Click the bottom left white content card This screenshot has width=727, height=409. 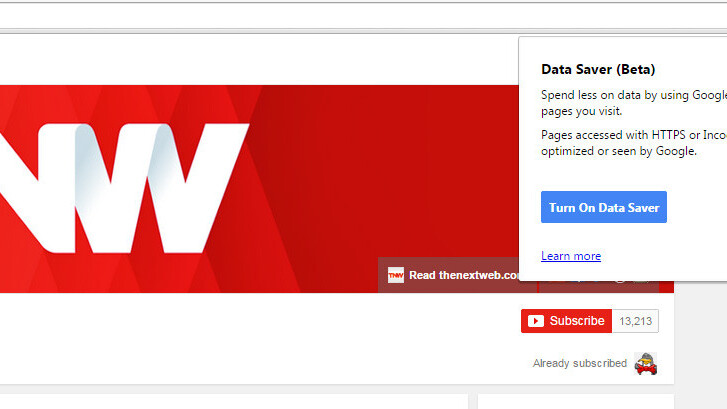(x=230, y=401)
